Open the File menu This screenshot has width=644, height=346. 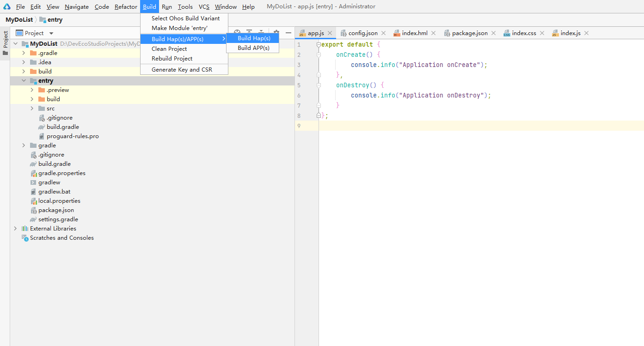[x=20, y=6]
